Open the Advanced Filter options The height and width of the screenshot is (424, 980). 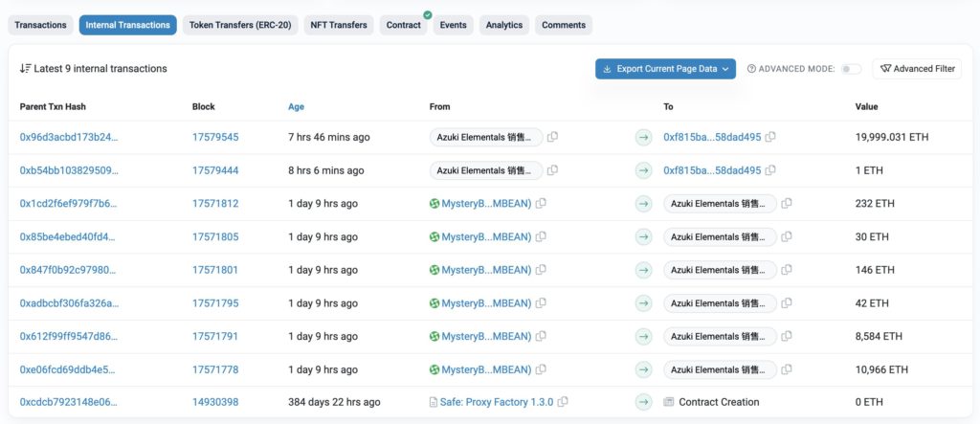tap(917, 69)
